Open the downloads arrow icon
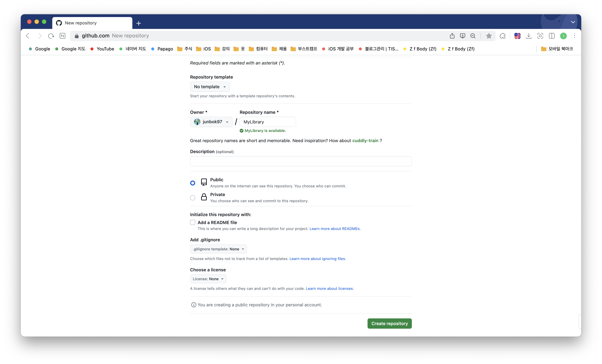Screen dimensions: 602x364 coord(528,36)
